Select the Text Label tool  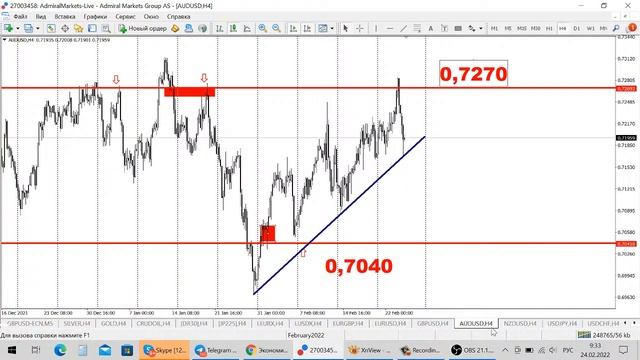click(444, 28)
